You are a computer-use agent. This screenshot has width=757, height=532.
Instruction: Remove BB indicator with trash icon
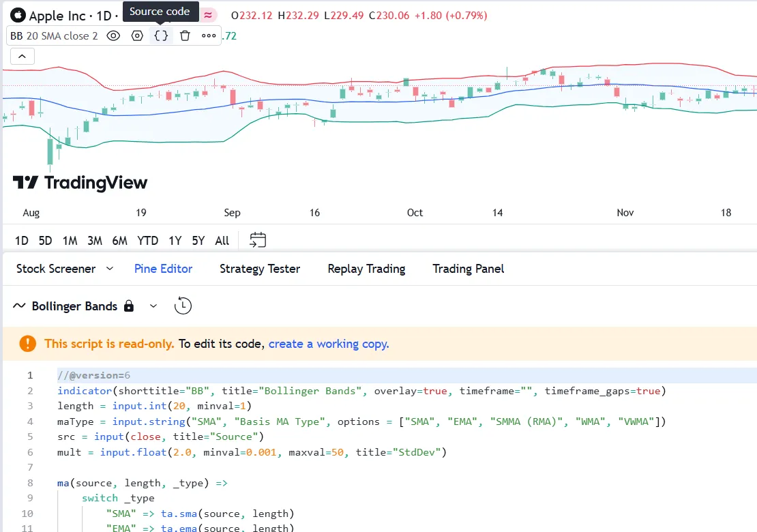(185, 35)
